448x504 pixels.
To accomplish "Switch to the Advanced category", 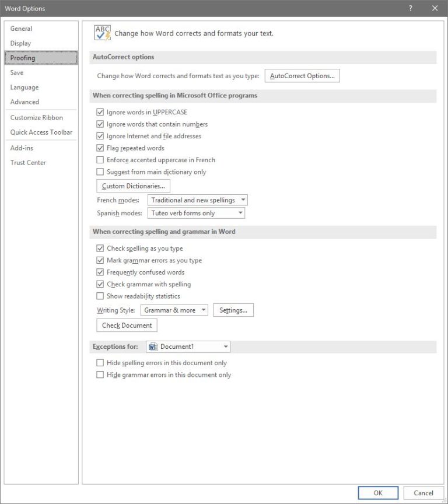I will coord(24,102).
